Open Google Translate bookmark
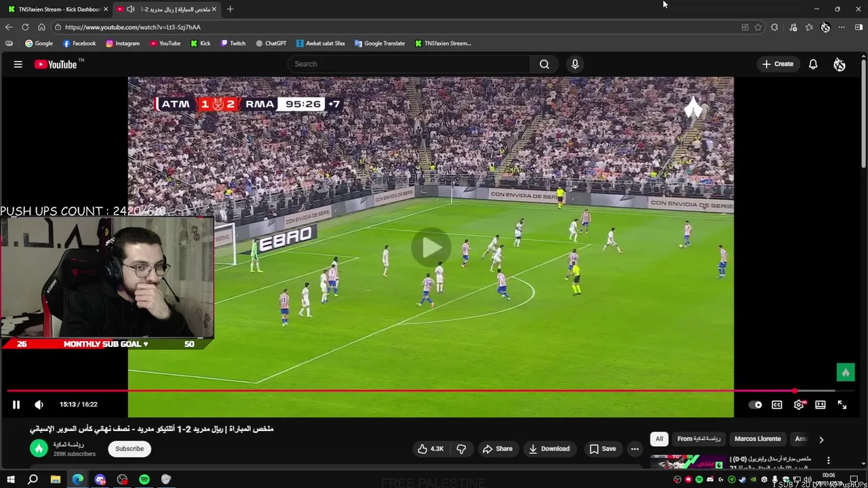 [x=379, y=43]
